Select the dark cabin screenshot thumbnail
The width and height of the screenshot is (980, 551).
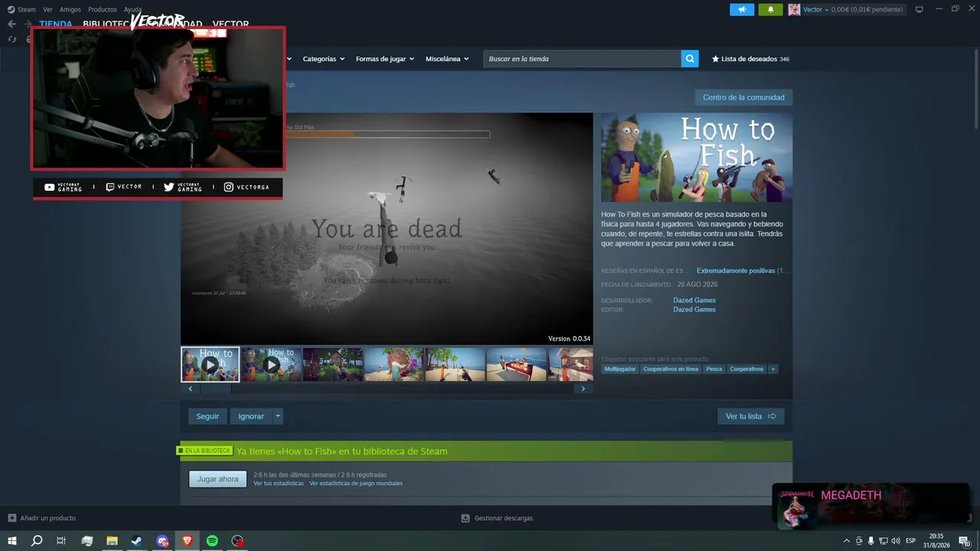[333, 364]
